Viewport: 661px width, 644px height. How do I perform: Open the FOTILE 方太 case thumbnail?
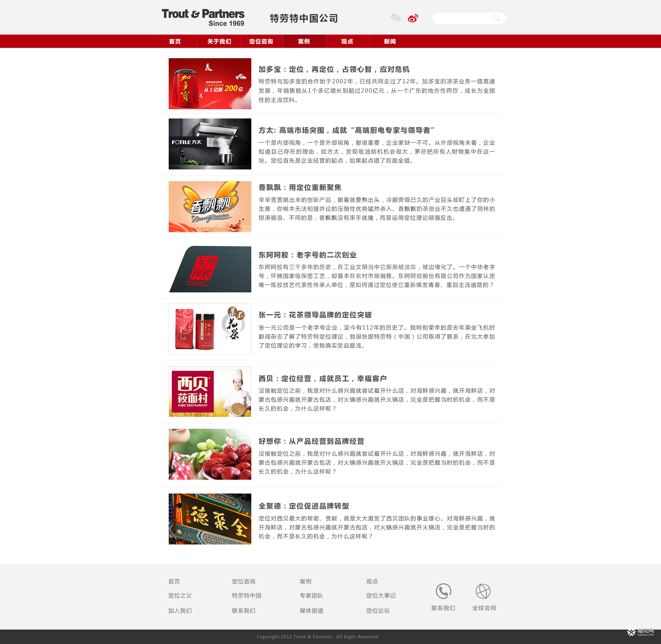tap(210, 144)
